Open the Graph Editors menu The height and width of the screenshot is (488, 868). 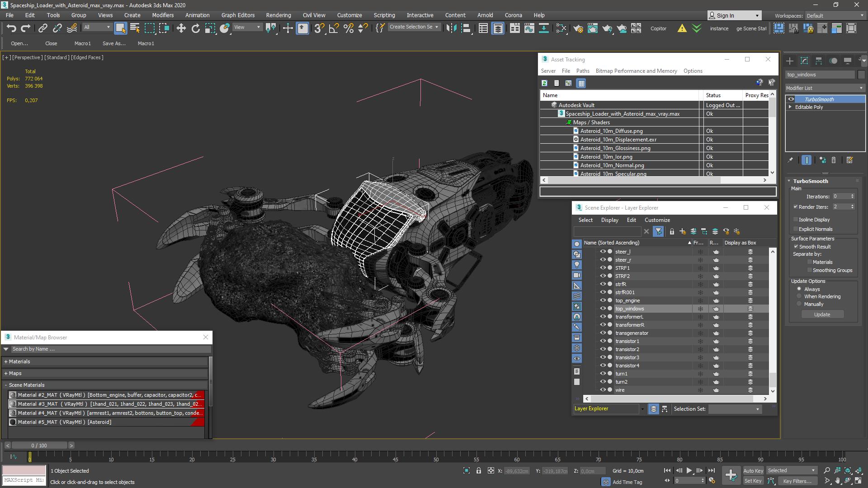(x=238, y=15)
